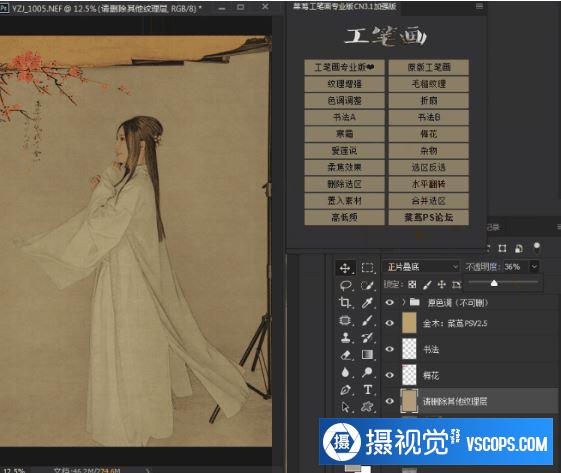Click the 色调调整 button

344,101
